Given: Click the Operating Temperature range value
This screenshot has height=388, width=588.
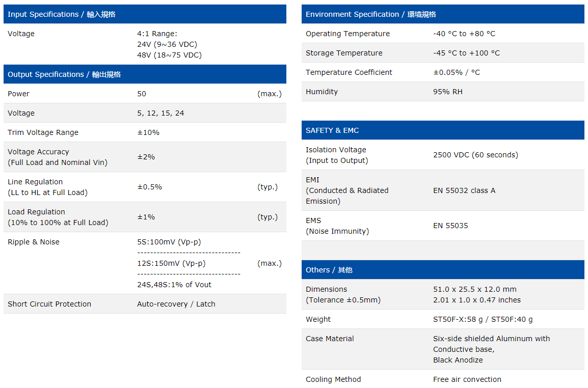Looking at the screenshot, I should tap(464, 34).
